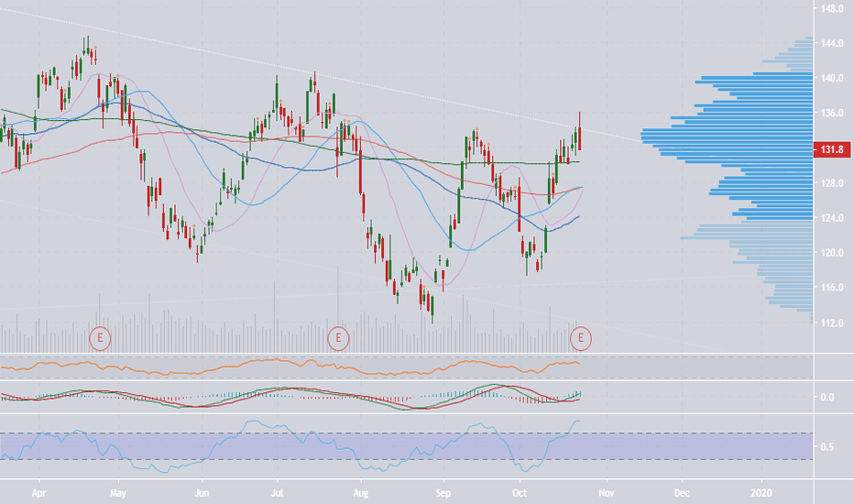Click the 0.5 oscillator scale label
Image resolution: width=854 pixels, height=504 pixels.
point(827,447)
